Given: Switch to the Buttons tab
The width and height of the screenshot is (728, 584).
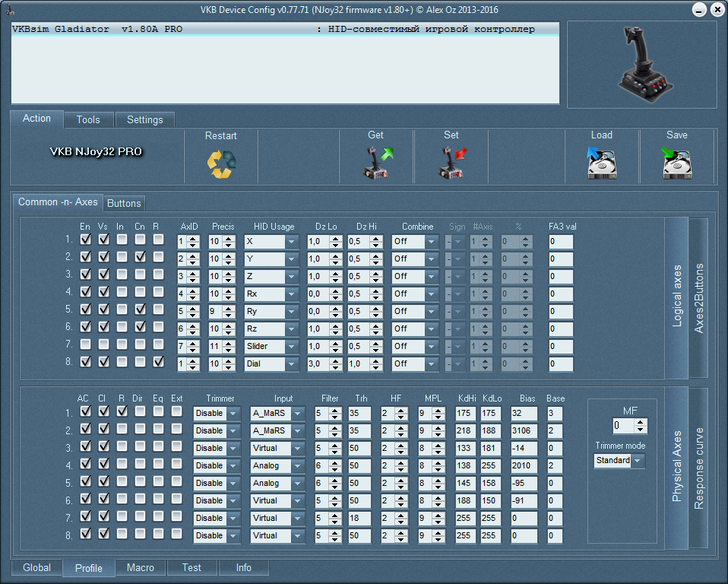Looking at the screenshot, I should coord(124,204).
